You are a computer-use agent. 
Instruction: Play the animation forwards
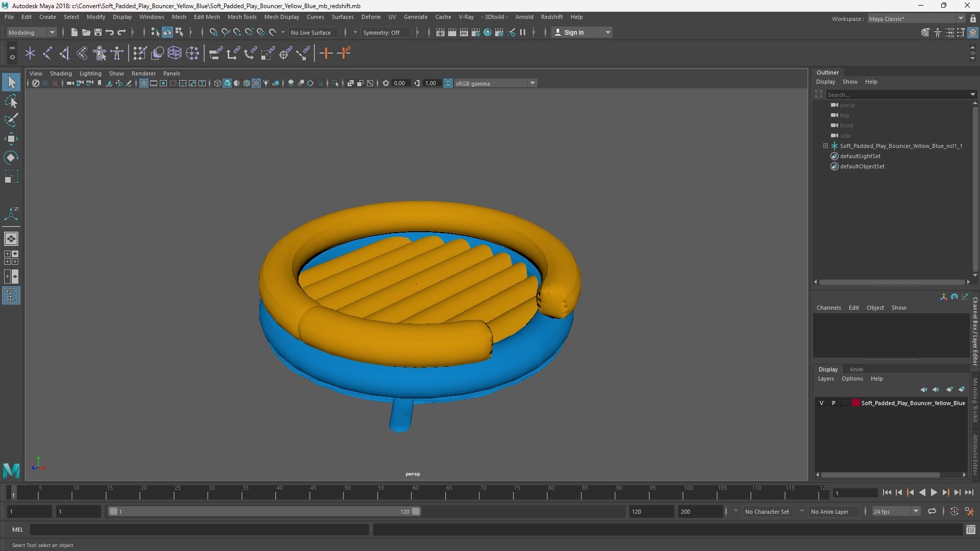pos(934,492)
